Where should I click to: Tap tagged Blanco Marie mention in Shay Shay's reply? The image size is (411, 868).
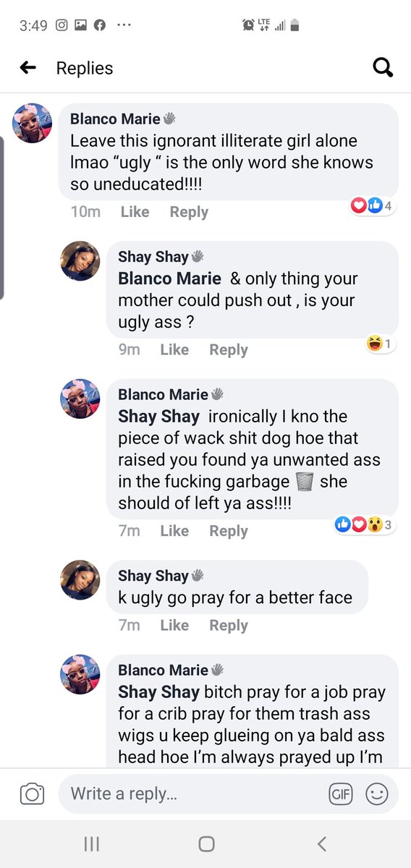[170, 278]
